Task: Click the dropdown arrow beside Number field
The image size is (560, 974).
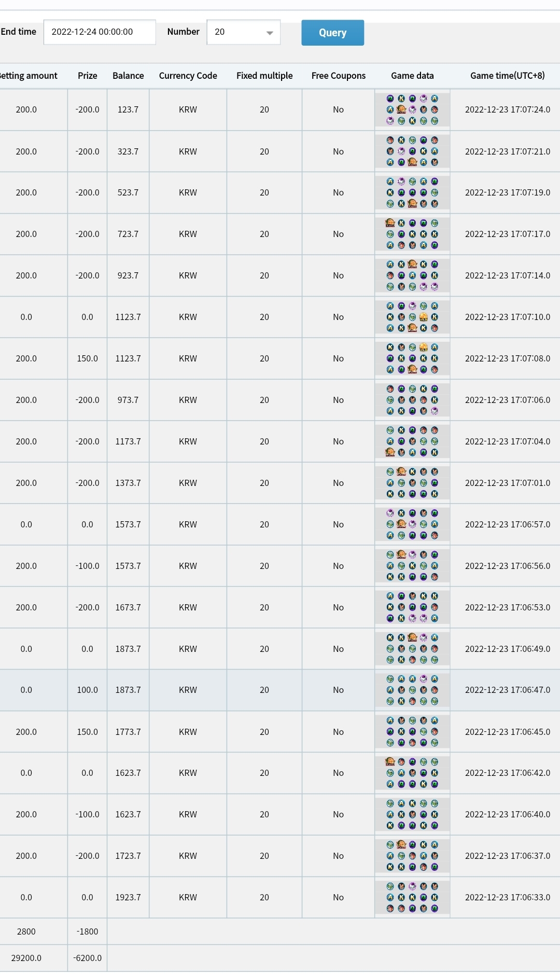Action: click(270, 33)
